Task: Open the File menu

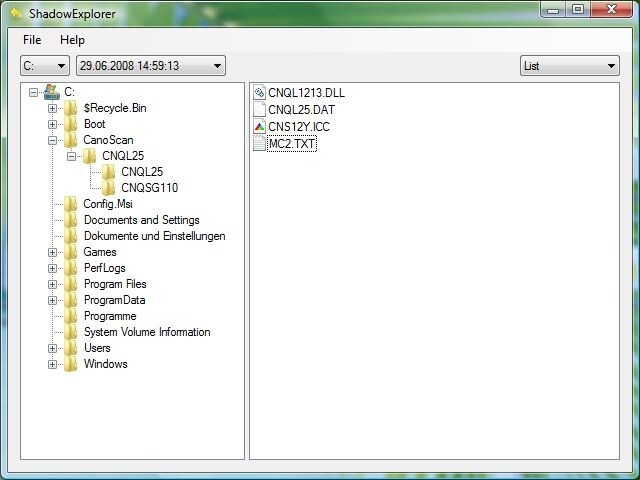Action: coord(32,40)
